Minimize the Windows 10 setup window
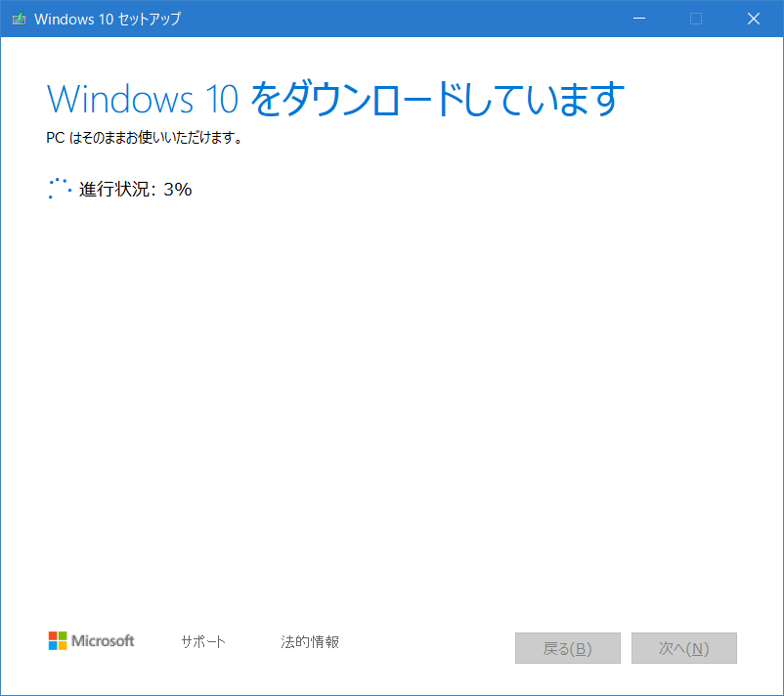The width and height of the screenshot is (784, 696). [x=639, y=19]
